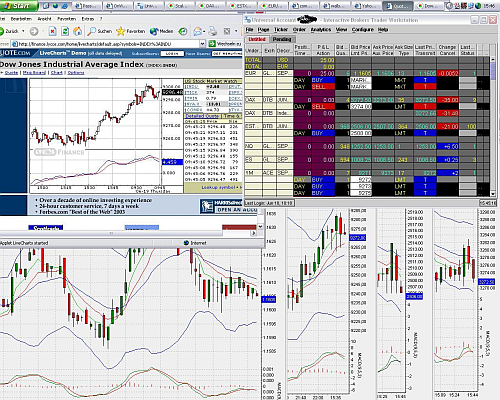Click the browser Refresh icon
Screen dimensions: 500x400
pyautogui.click(x=65, y=31)
